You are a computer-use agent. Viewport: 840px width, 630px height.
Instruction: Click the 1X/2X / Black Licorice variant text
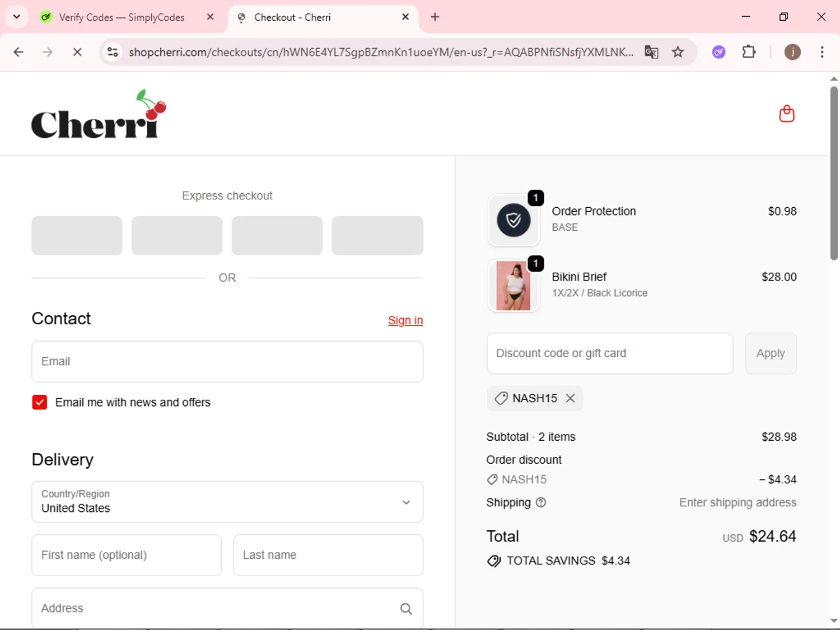pos(599,293)
